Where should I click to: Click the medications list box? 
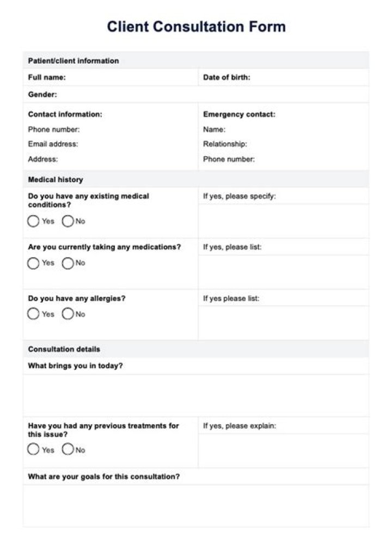pos(283,272)
